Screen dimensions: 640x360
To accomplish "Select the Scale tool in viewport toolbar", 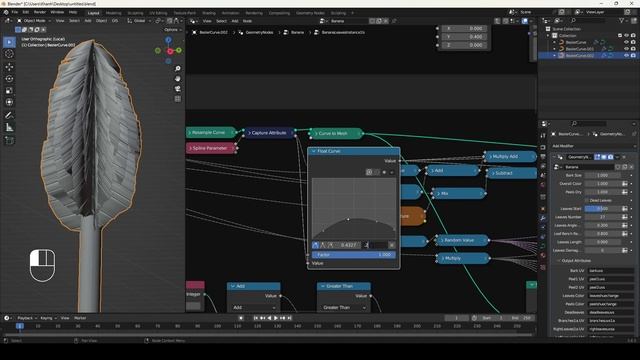I will click(x=9, y=91).
